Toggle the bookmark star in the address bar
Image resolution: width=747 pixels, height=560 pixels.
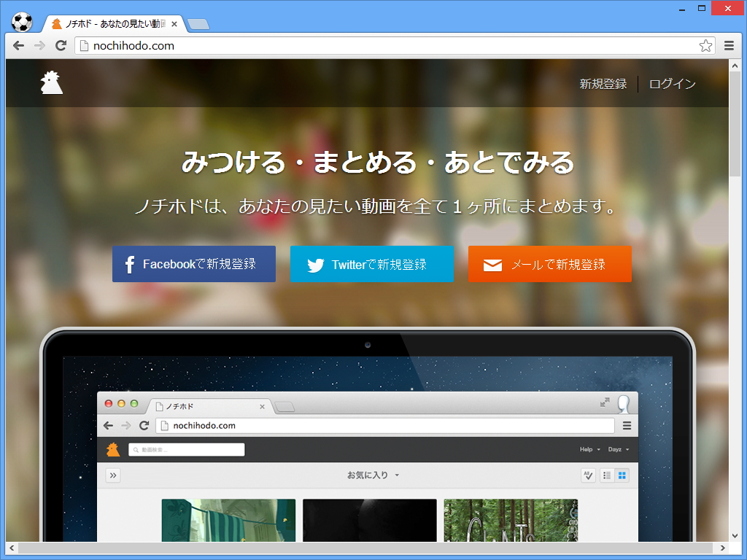coord(705,45)
